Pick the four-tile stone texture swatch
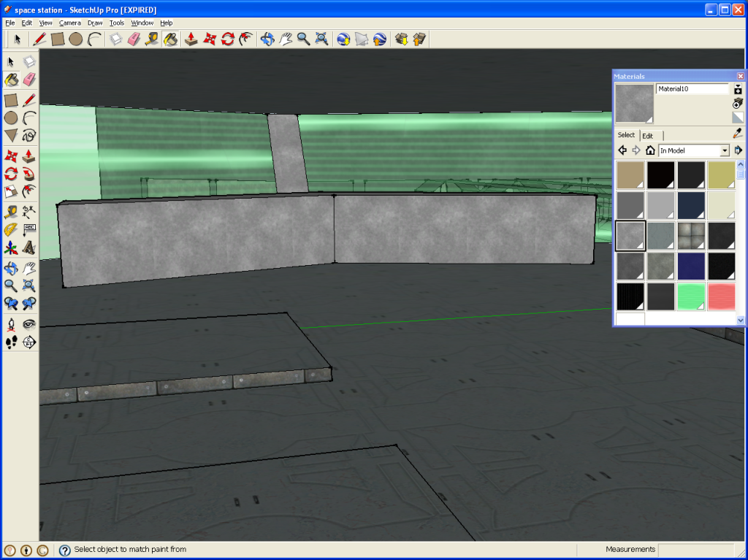Image resolution: width=748 pixels, height=560 pixels. [691, 236]
